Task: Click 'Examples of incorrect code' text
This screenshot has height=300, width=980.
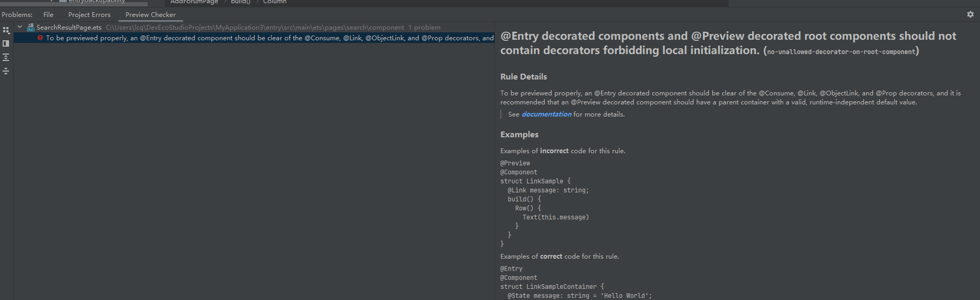Action: pos(563,151)
